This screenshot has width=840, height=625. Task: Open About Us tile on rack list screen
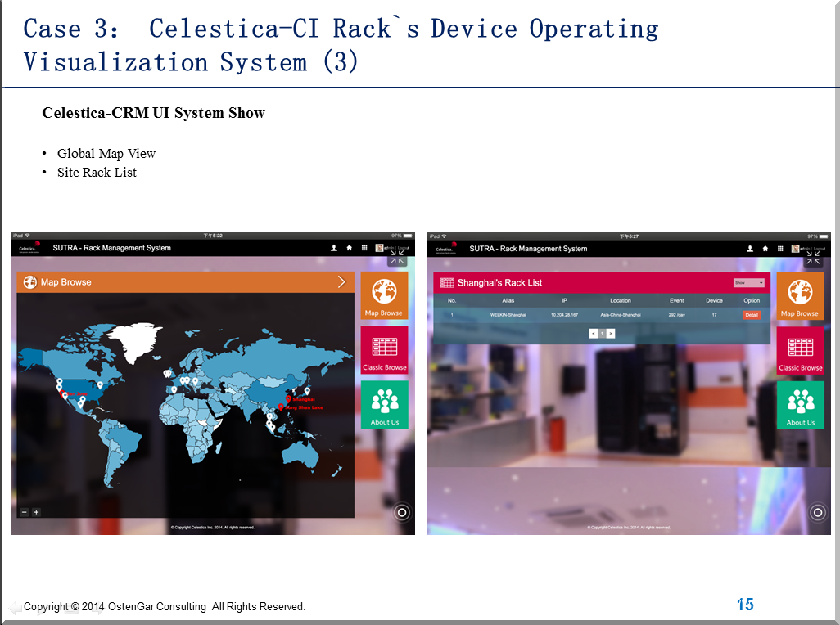point(800,405)
